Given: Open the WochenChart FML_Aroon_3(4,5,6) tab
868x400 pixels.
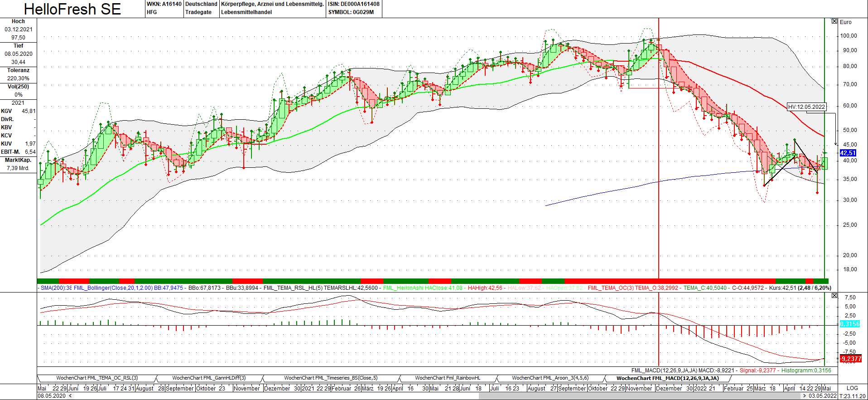Looking at the screenshot, I should click(550, 378).
